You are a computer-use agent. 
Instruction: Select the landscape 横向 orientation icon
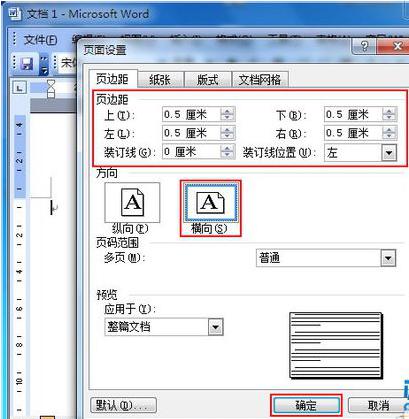click(x=211, y=202)
